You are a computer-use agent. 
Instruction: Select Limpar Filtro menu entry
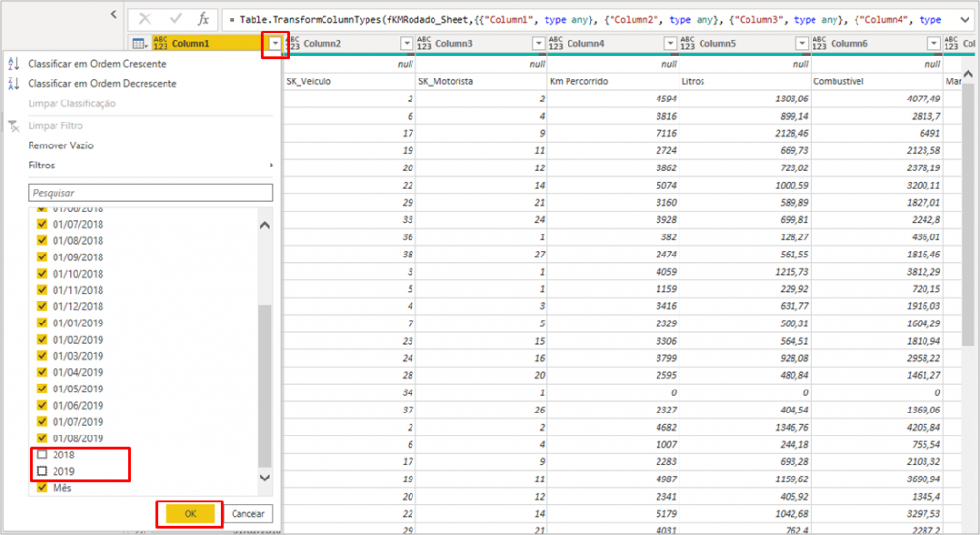(56, 125)
